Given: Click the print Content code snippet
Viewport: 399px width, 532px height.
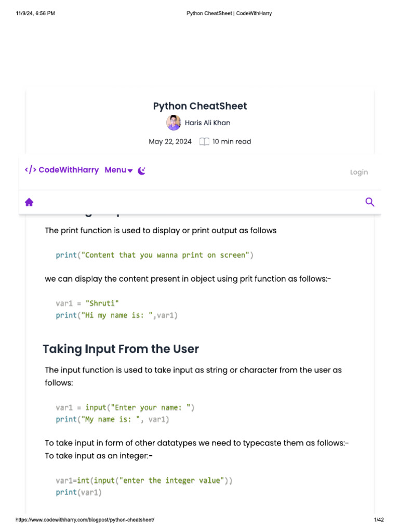Looking at the screenshot, I should coord(154,255).
